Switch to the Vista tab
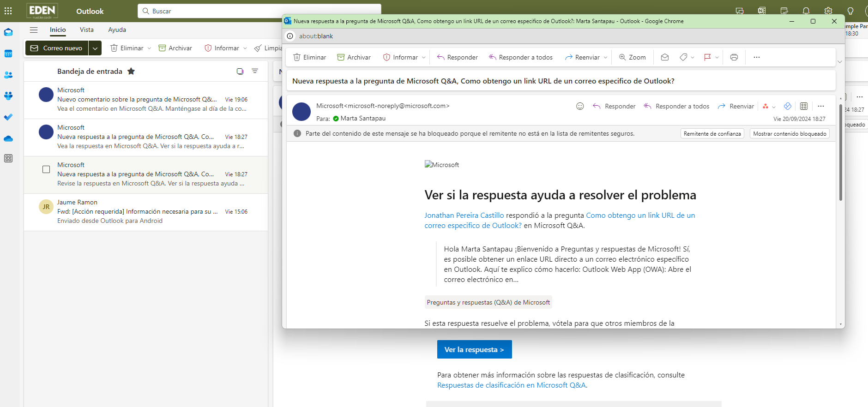868x407 pixels. click(87, 30)
